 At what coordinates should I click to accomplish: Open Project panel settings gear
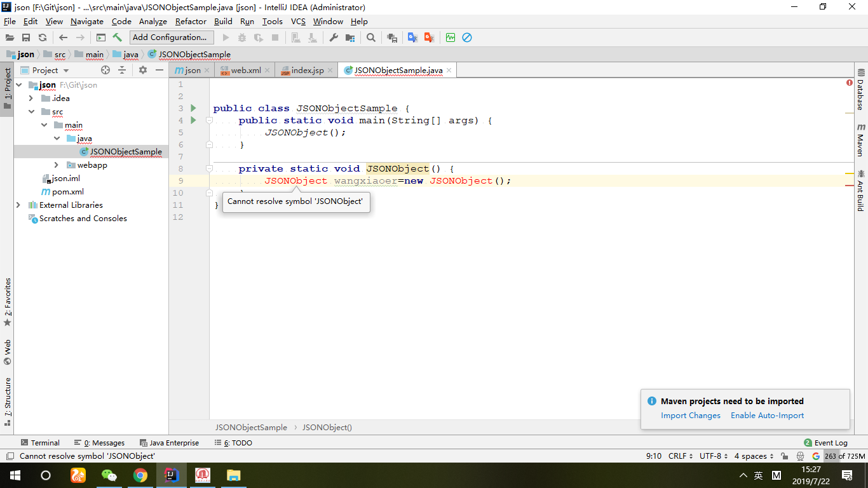pyautogui.click(x=143, y=70)
